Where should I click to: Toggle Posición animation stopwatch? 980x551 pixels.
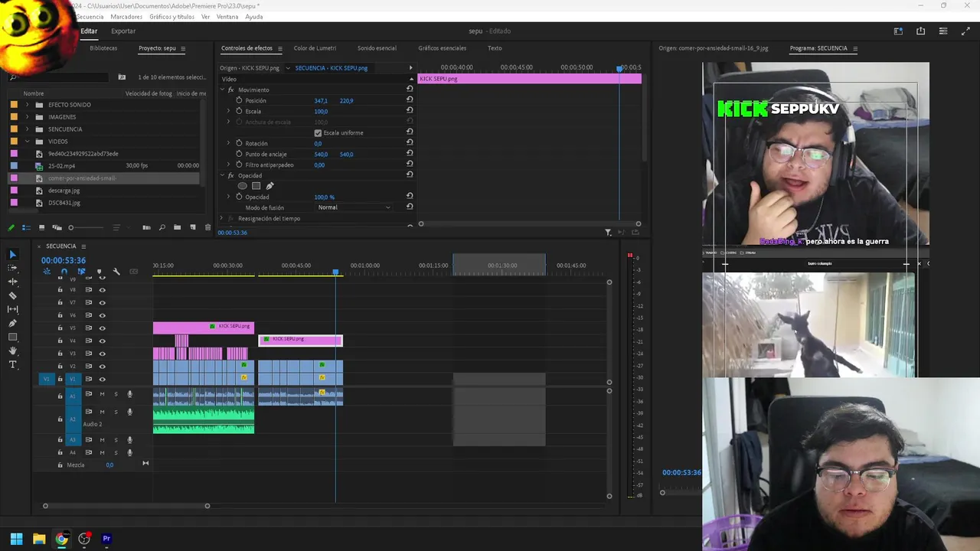pos(239,100)
